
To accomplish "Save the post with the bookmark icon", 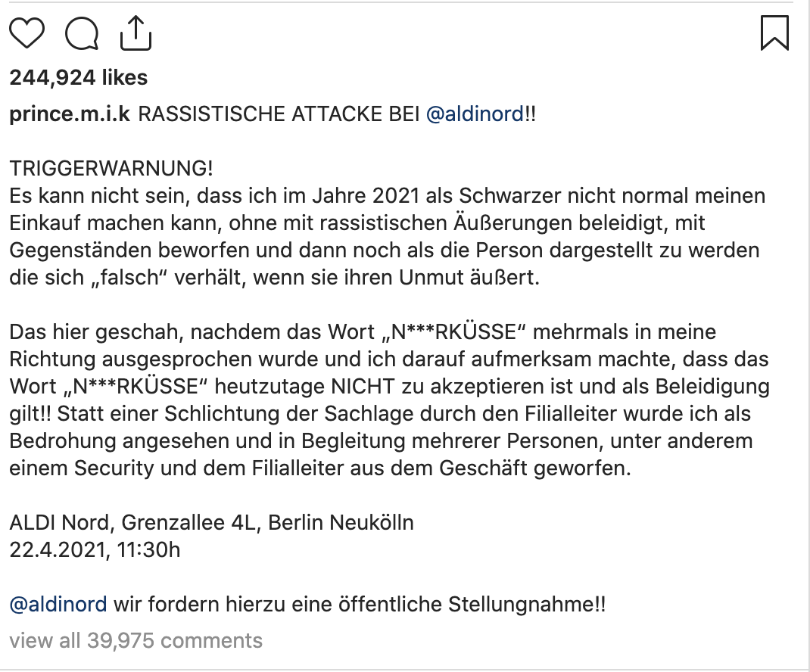I will tap(774, 34).
